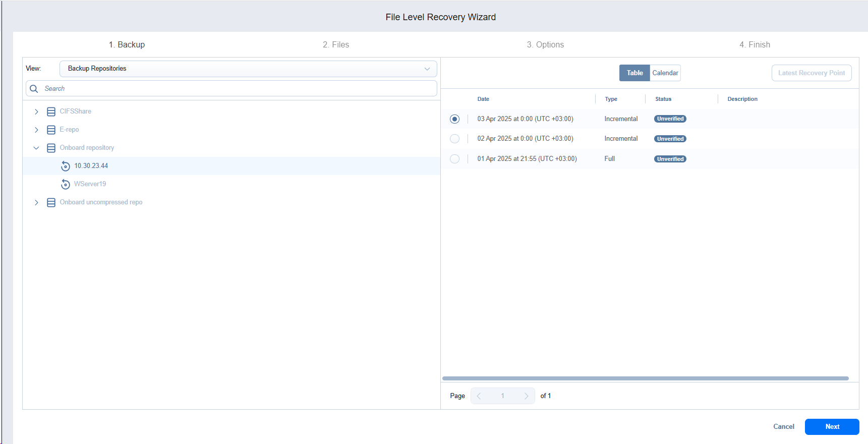This screenshot has width=868, height=444.
Task: Go to the 2. Files wizard step
Action: (x=336, y=45)
